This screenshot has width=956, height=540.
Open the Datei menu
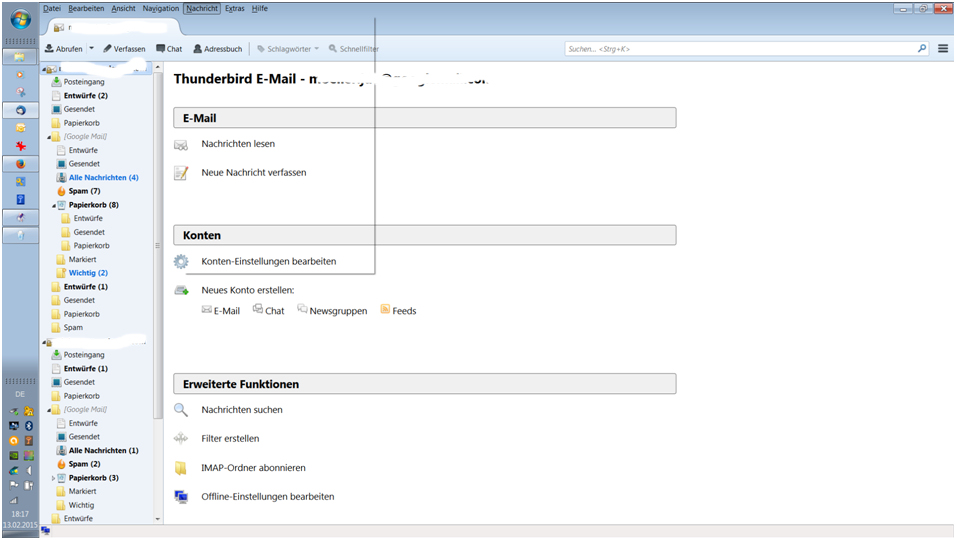tap(52, 9)
